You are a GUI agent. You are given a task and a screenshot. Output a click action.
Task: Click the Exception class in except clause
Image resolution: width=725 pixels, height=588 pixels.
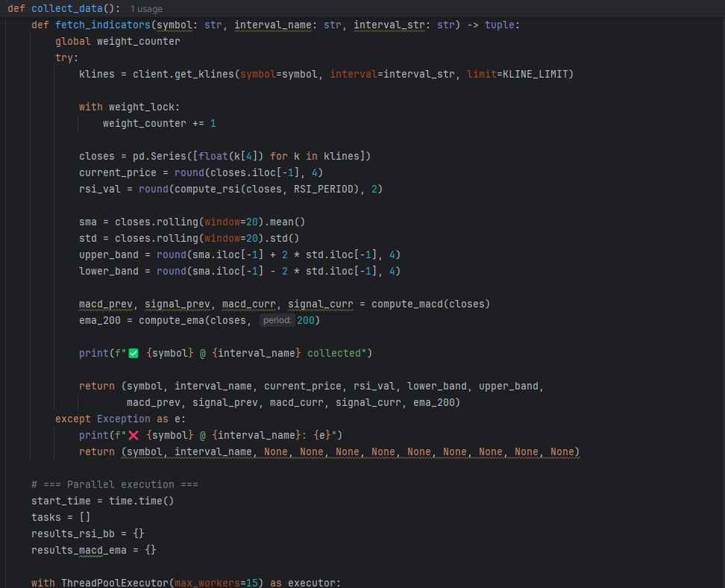123,419
